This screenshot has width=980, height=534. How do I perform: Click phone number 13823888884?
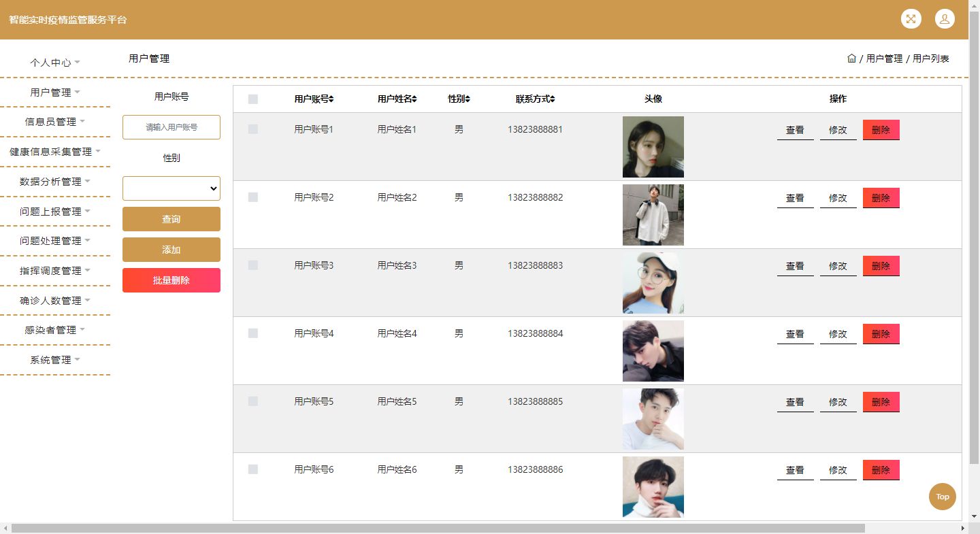point(535,333)
